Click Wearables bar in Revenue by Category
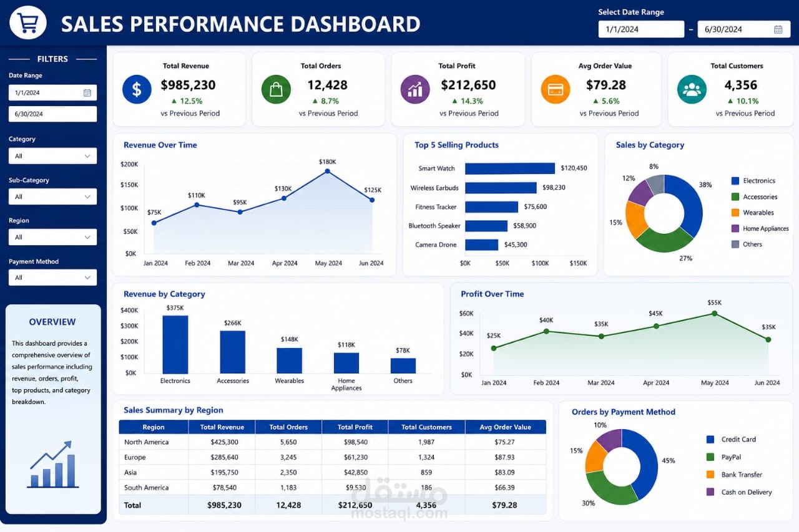Viewport: 799px width, 532px height. point(289,360)
